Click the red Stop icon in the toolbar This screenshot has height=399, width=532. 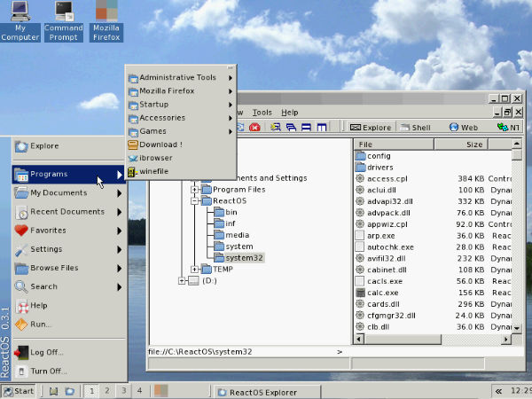[x=254, y=128]
